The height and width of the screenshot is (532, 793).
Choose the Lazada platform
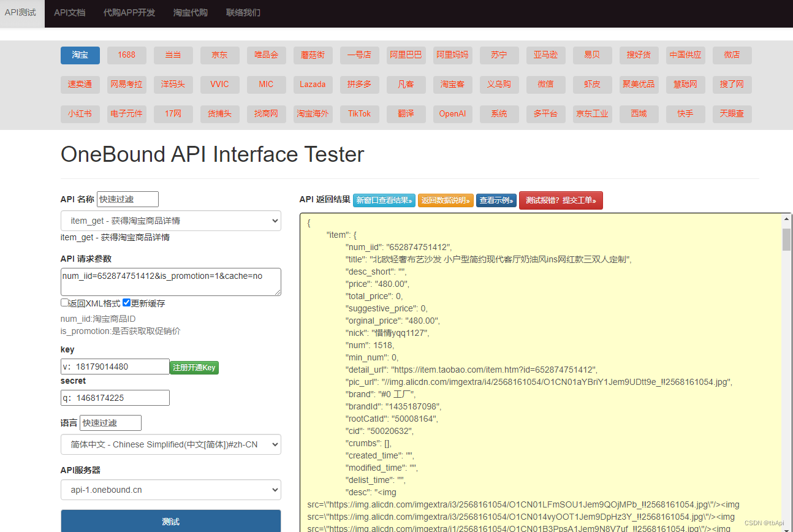click(313, 85)
